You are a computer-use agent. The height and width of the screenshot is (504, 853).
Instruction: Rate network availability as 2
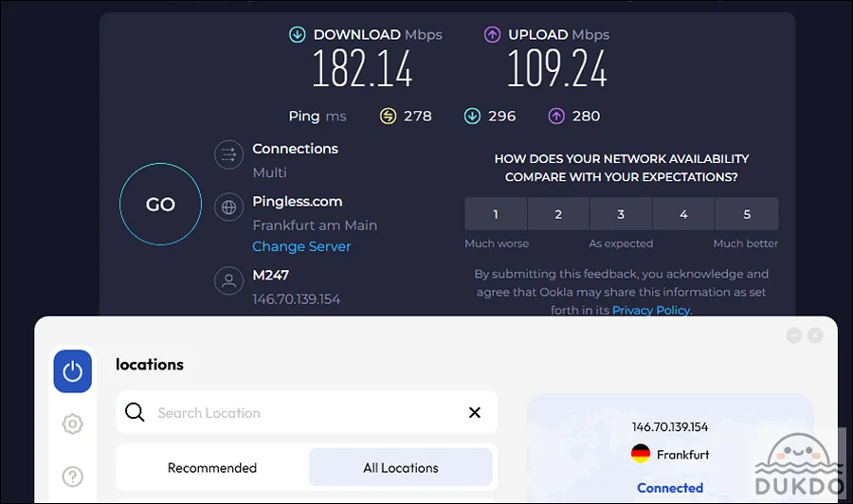point(558,214)
